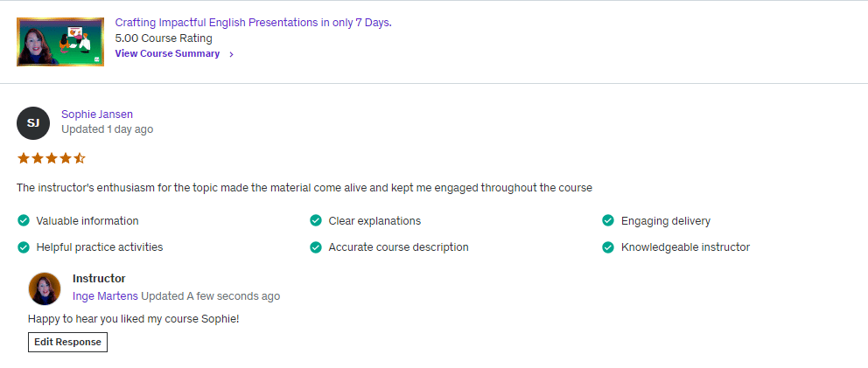The width and height of the screenshot is (868, 368).
Task: Open the course thumbnail image
Action: point(60,42)
